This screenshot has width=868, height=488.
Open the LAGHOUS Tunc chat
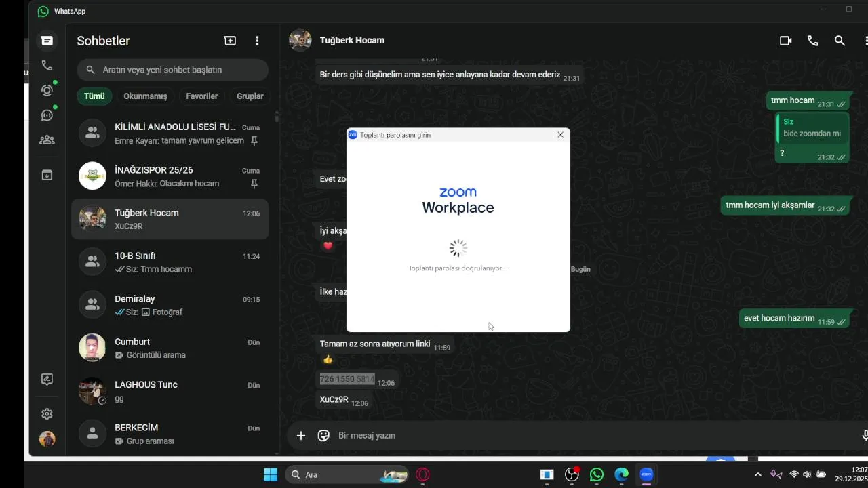(170, 391)
